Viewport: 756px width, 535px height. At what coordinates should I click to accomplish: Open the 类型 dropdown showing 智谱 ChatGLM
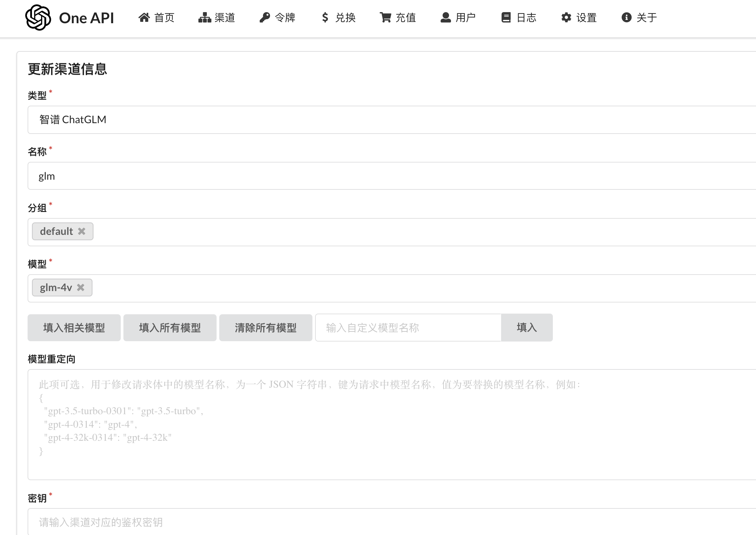(x=392, y=120)
